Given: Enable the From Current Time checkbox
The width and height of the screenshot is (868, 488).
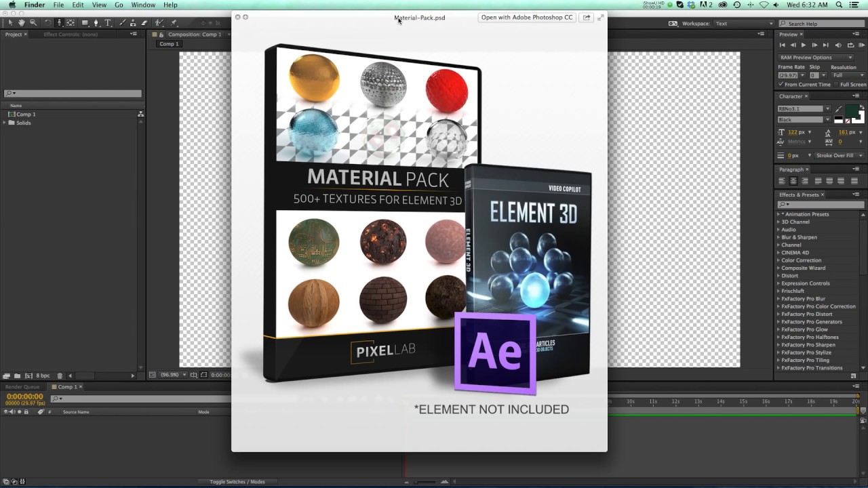Looking at the screenshot, I should pos(781,84).
